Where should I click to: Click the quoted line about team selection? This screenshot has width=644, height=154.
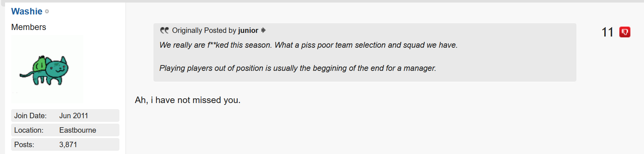click(308, 45)
